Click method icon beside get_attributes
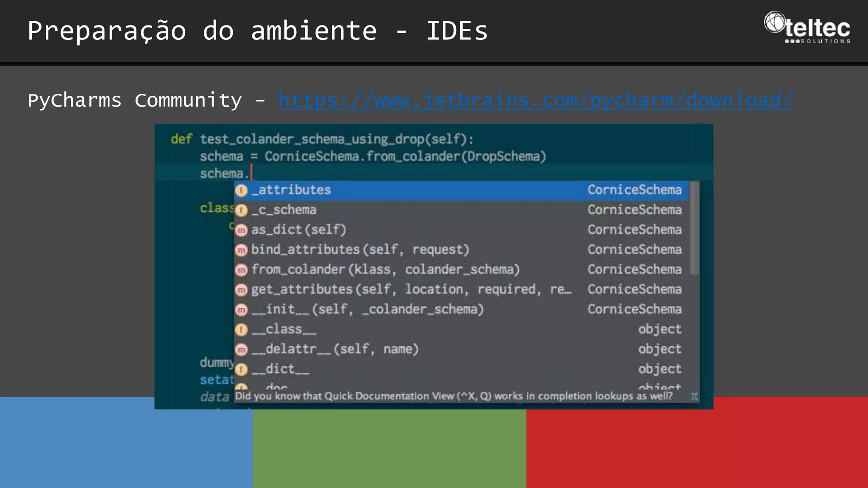 click(x=242, y=290)
